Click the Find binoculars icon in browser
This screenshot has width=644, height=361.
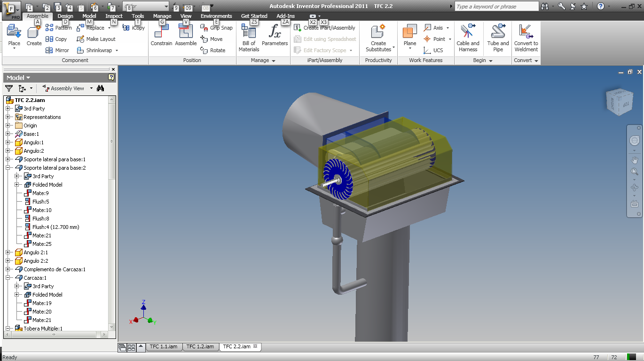[x=100, y=88]
